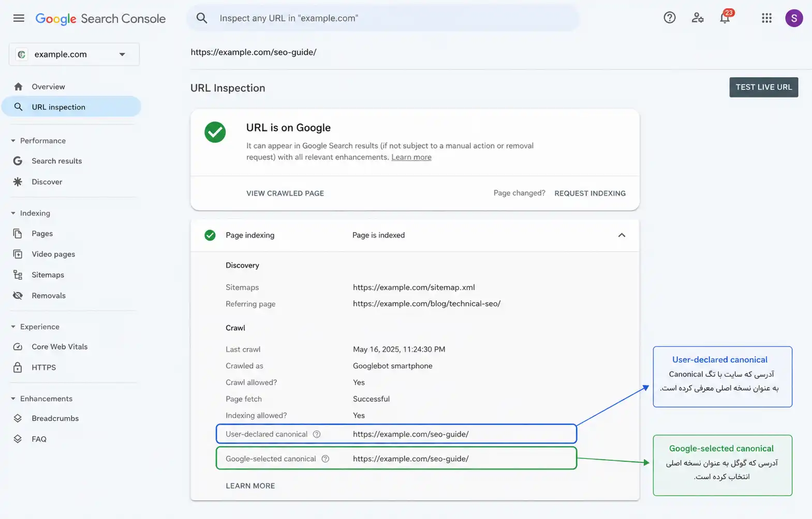Click the Removals crossed-eye icon
This screenshot has width=812, height=519.
pyautogui.click(x=18, y=296)
